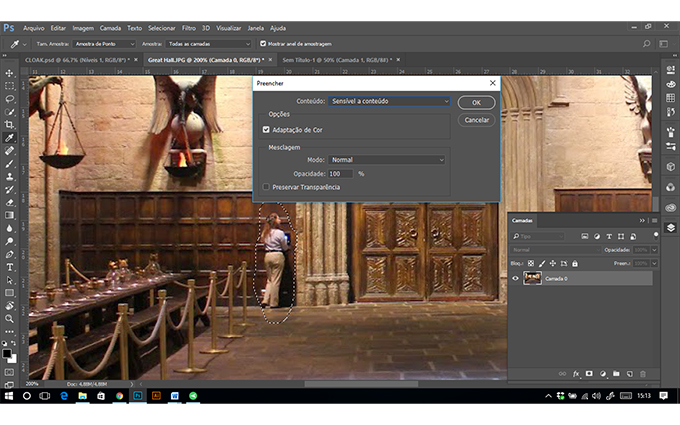680x425 pixels.
Task: Select the History Brush tool
Action: [x=9, y=190]
